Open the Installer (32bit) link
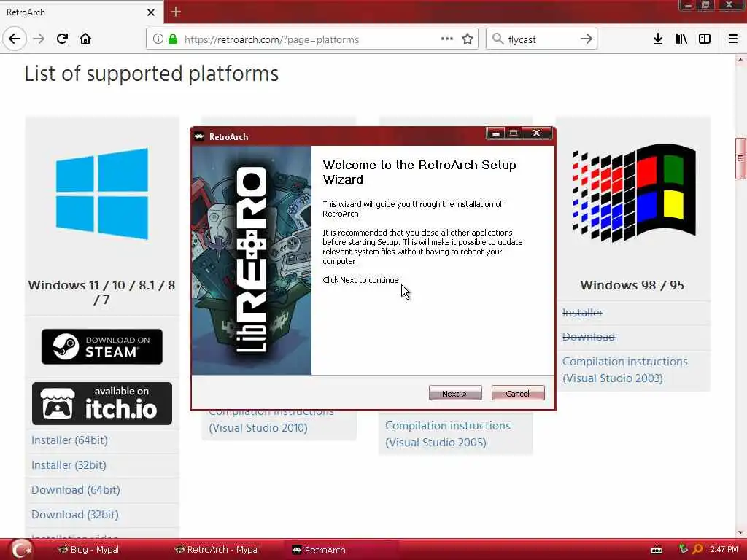The height and width of the screenshot is (560, 747). point(69,464)
